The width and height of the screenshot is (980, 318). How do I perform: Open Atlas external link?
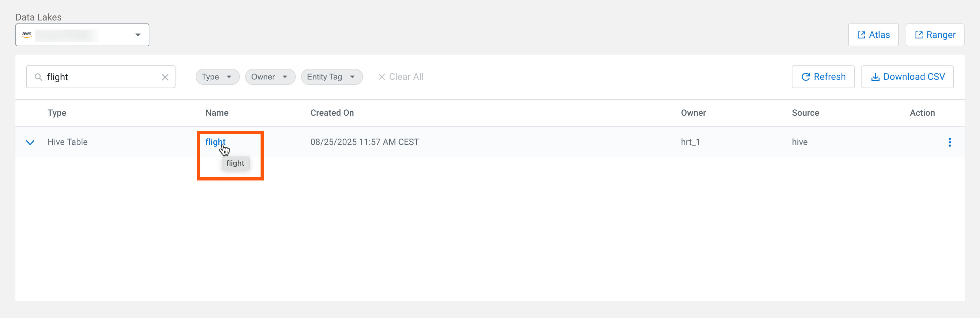873,35
